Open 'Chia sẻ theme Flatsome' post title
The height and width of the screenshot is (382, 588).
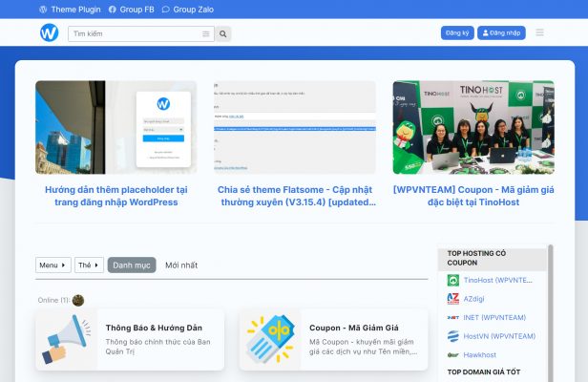point(296,196)
